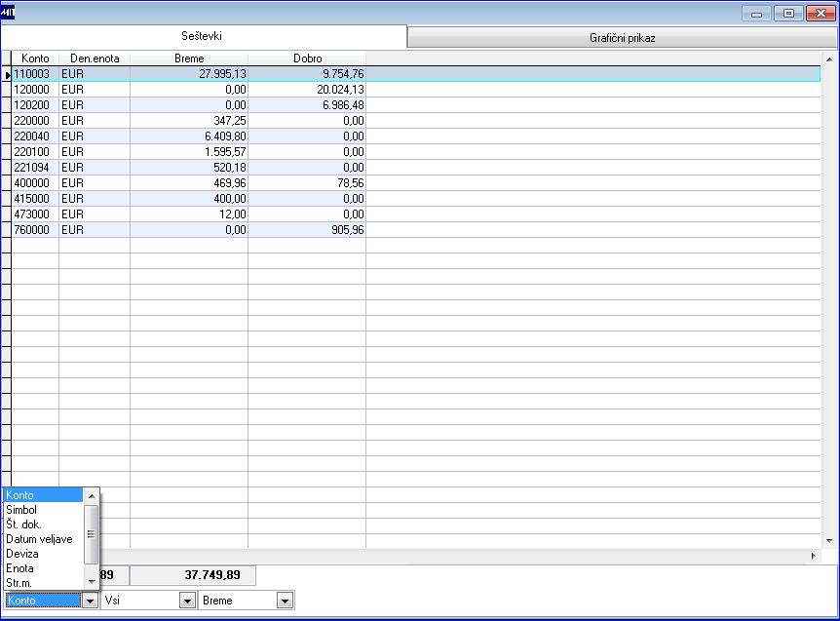Click the app icon in the title bar

pos(8,12)
